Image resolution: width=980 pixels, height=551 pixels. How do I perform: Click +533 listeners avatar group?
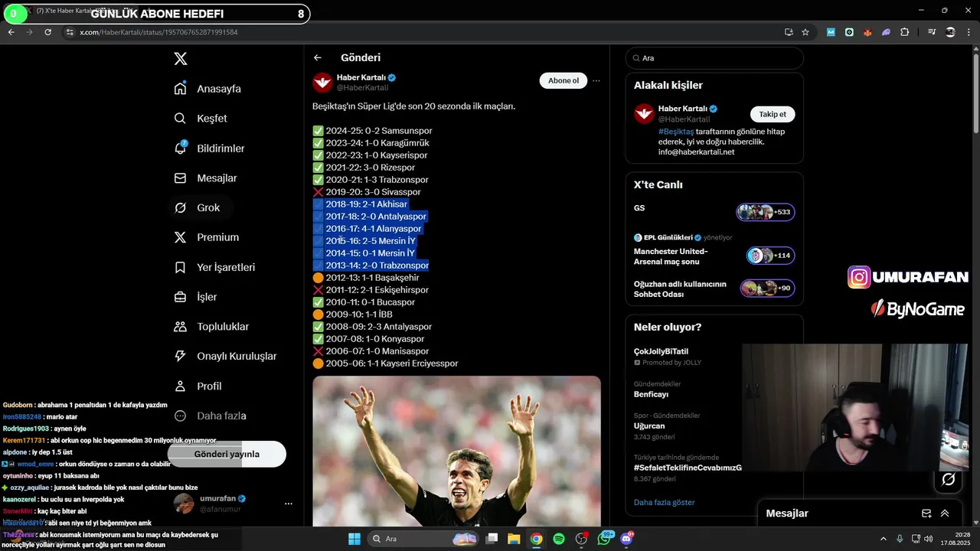[766, 212]
